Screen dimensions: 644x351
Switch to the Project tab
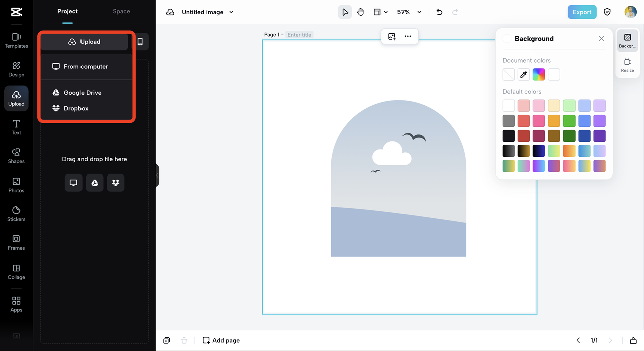click(x=67, y=11)
